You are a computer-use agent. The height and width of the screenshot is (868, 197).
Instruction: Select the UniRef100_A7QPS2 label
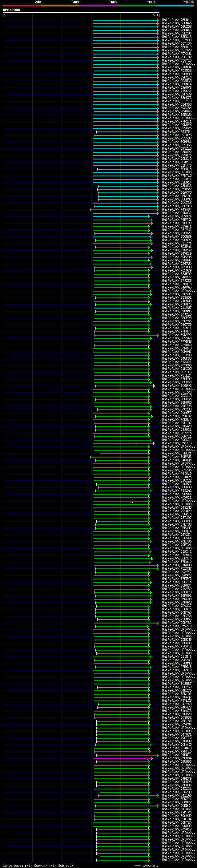click(177, 250)
